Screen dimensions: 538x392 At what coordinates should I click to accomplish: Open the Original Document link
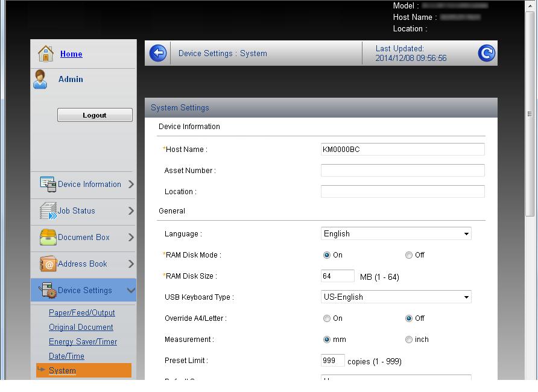81,327
